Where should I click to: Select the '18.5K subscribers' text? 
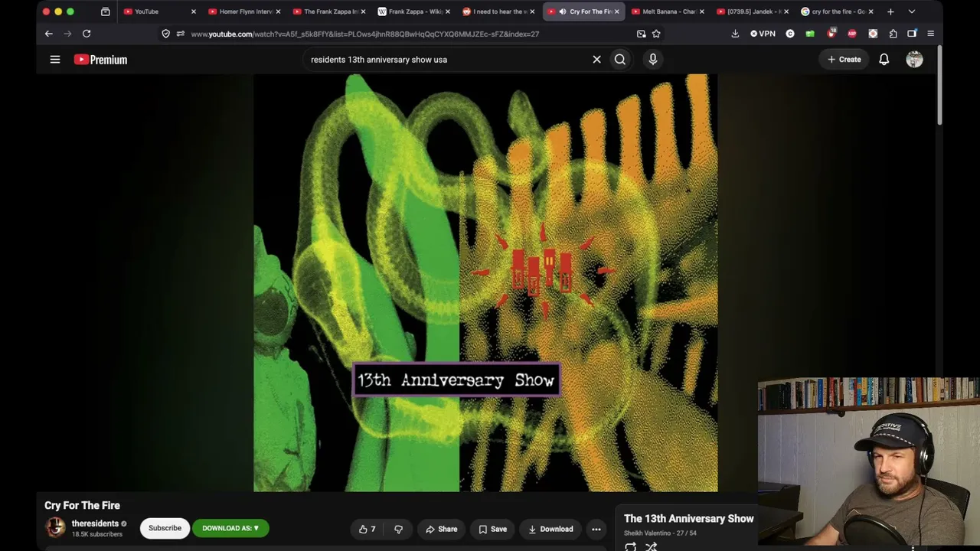pyautogui.click(x=97, y=534)
